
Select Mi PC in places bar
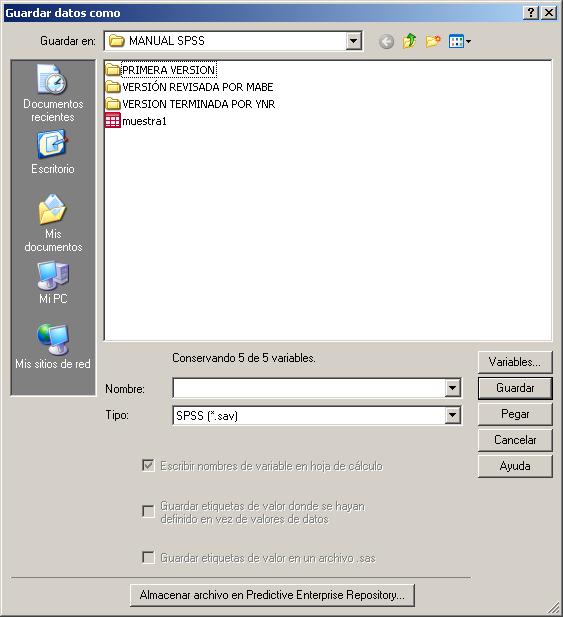point(53,283)
